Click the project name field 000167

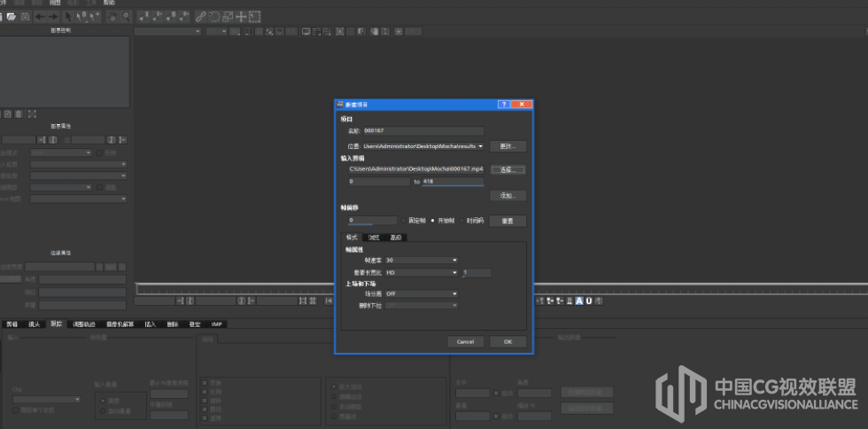click(423, 131)
